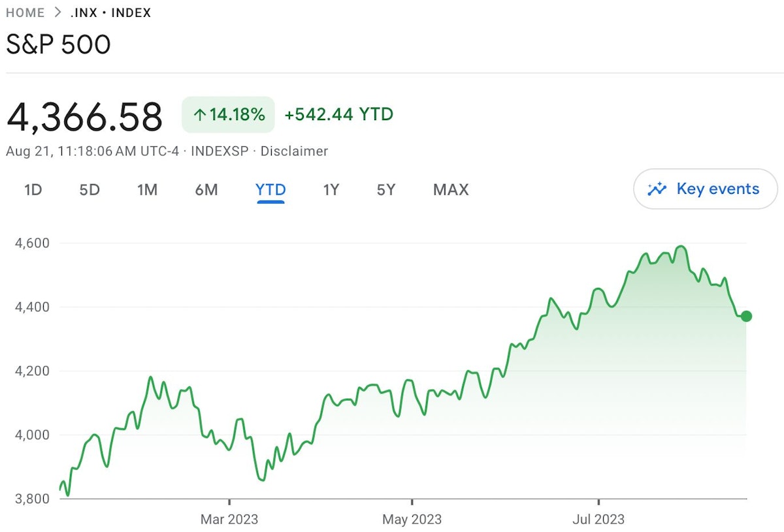Click the active YTD tab
Screen dimensions: 784x532
point(270,190)
